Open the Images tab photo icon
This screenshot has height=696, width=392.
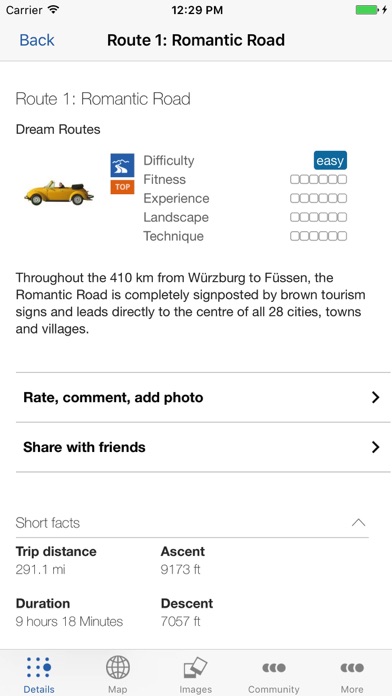point(195,668)
